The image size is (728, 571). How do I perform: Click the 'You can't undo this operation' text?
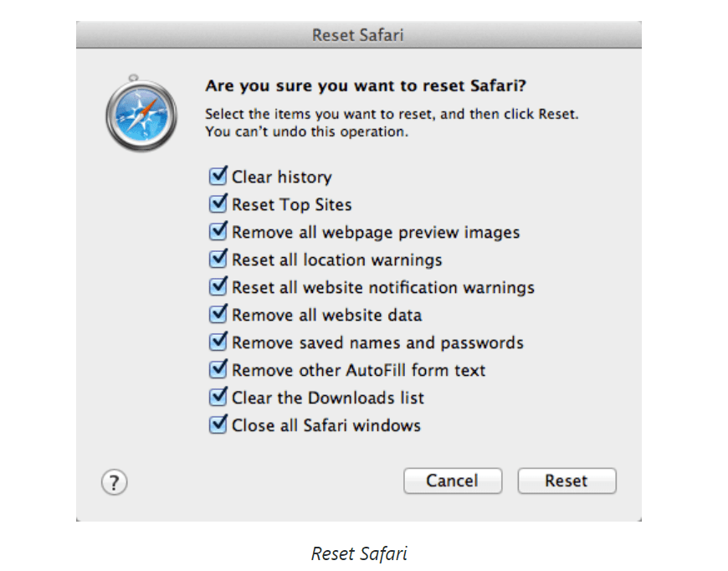pyautogui.click(x=307, y=132)
